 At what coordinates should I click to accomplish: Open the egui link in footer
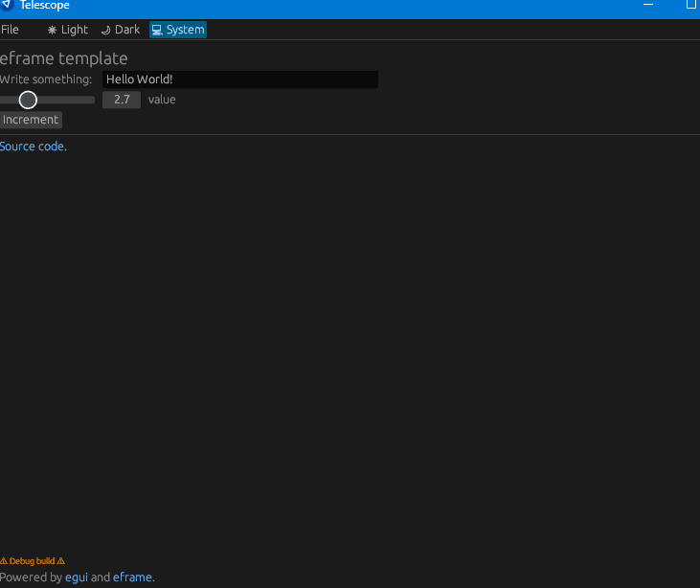click(77, 577)
